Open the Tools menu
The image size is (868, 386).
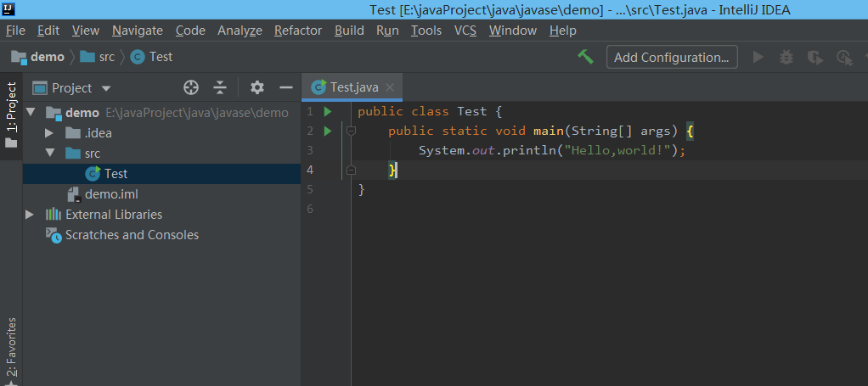(426, 31)
